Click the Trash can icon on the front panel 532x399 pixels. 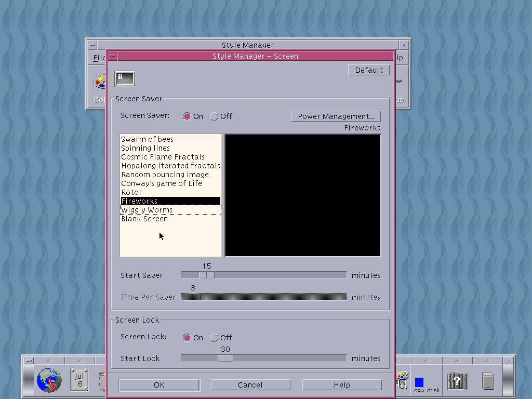coord(488,381)
